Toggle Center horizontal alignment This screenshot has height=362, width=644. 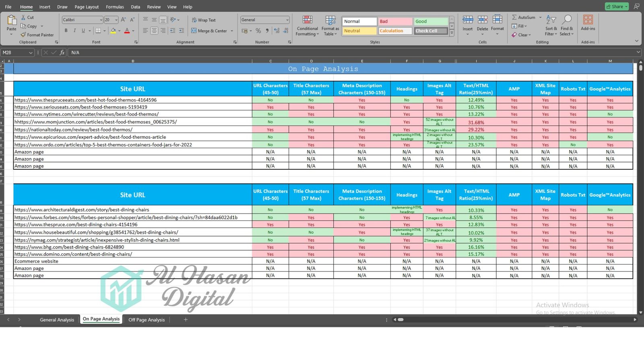[154, 31]
